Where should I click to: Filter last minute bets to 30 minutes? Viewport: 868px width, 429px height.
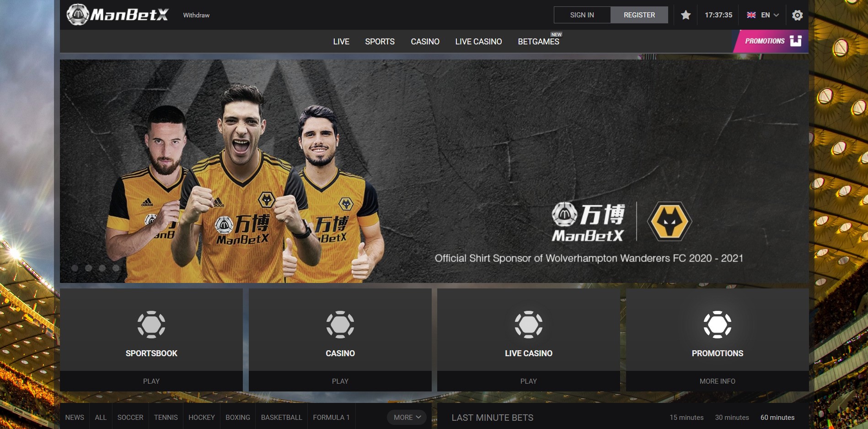[732, 418]
